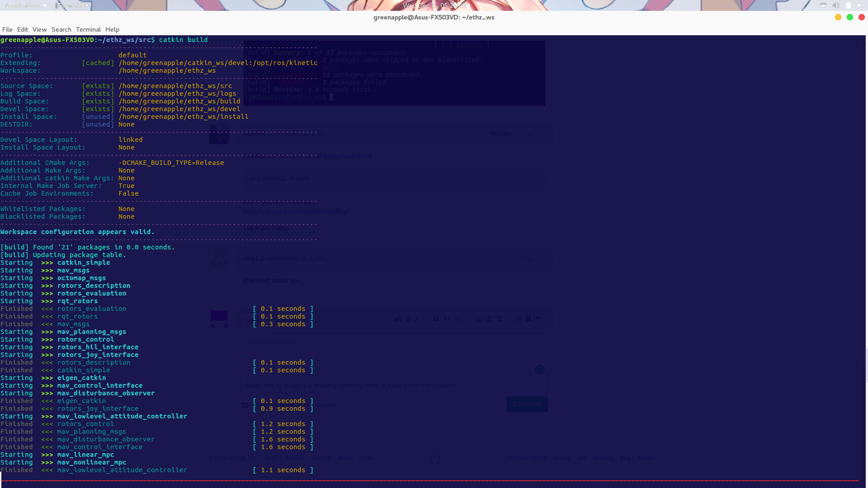The image size is (868, 488).
Task: Toggle the Grammarly icon in the comment box
Action: click(x=539, y=370)
